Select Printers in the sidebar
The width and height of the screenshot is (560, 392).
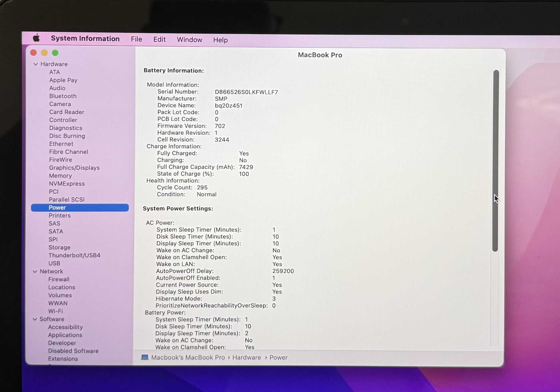click(60, 215)
